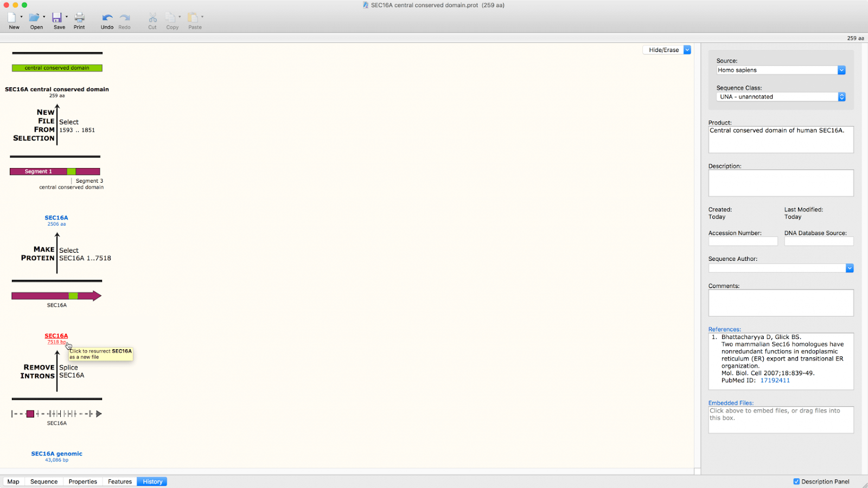Click the Open folder icon

coord(34,18)
